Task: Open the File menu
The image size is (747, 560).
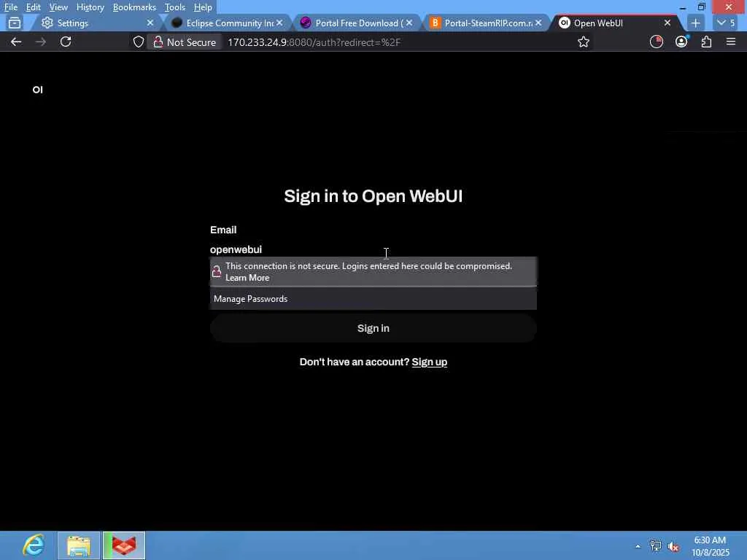Action: (10, 7)
